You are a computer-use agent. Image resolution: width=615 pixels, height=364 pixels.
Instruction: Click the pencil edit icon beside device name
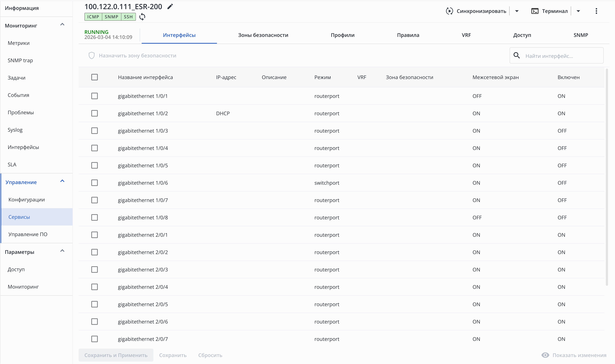click(x=170, y=7)
